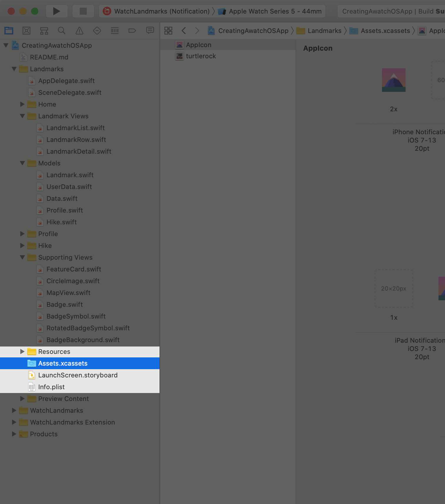Expand the Products group
Viewport: 445px width, 504px height.
click(x=14, y=434)
